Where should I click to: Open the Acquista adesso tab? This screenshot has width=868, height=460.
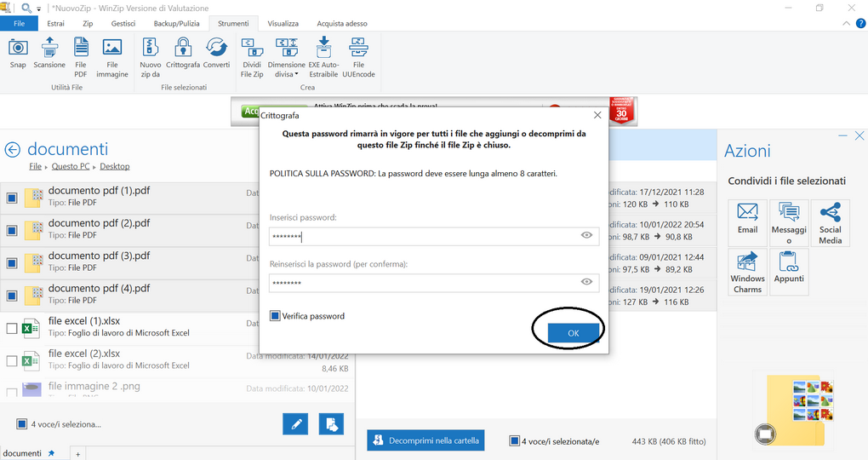341,23
